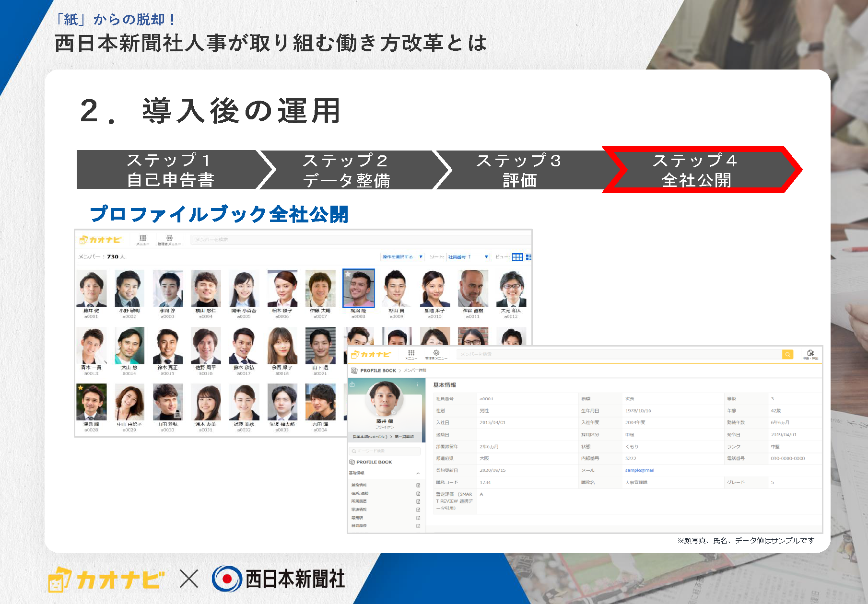Click the 営業本部(salesDiv.) department link
Screen dimensions: 868x604
[369, 437]
